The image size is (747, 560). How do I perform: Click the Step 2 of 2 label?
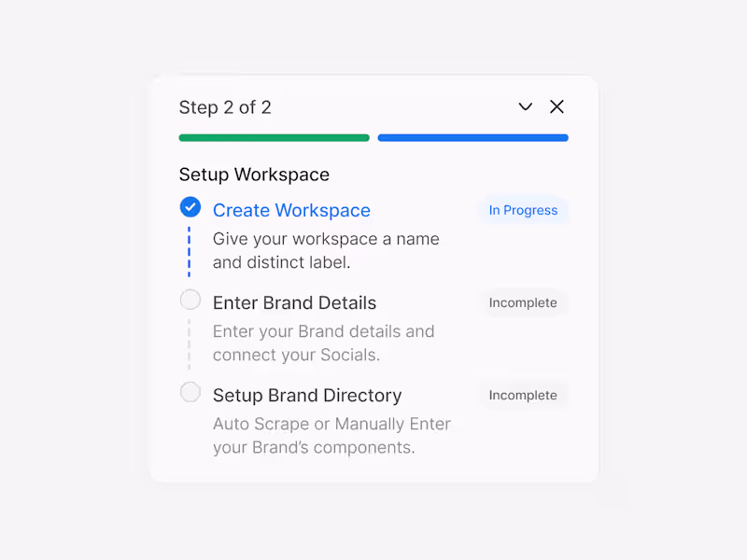pyautogui.click(x=225, y=107)
